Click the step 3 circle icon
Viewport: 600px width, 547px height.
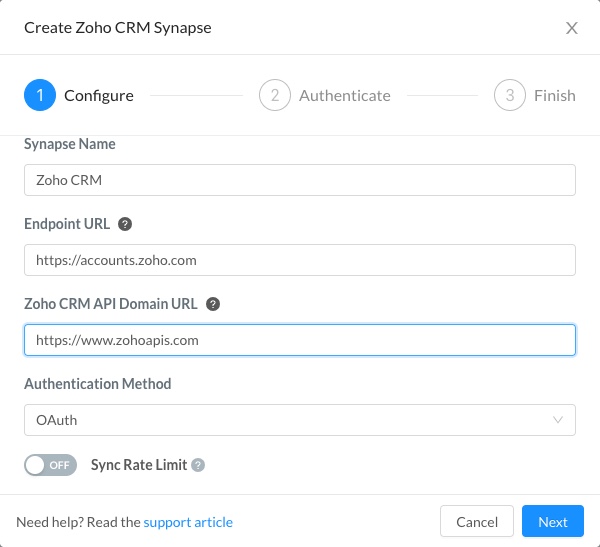point(509,96)
